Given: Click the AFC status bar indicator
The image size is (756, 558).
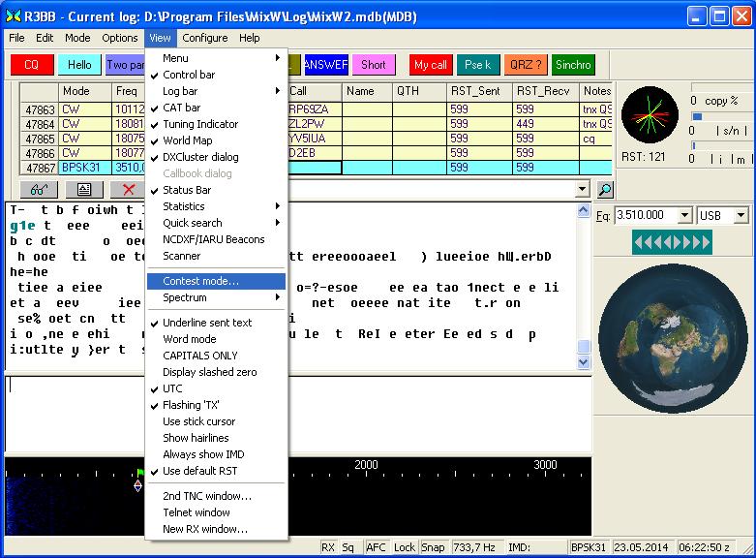Looking at the screenshot, I should click(376, 548).
